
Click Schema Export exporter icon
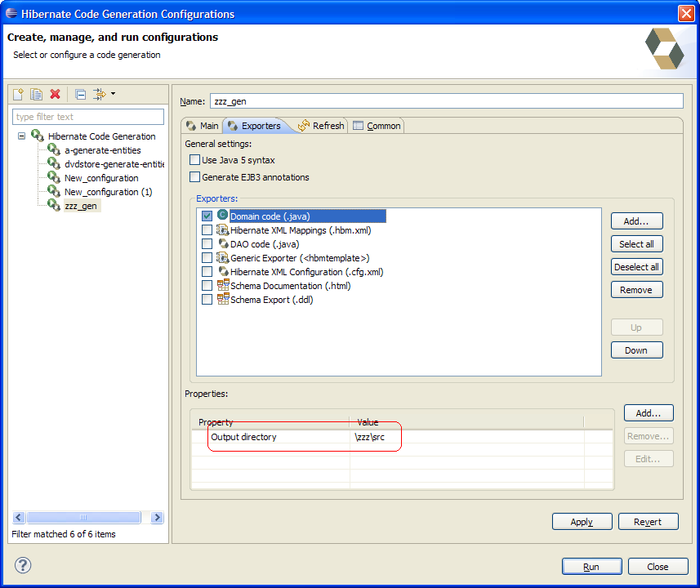[223, 299]
